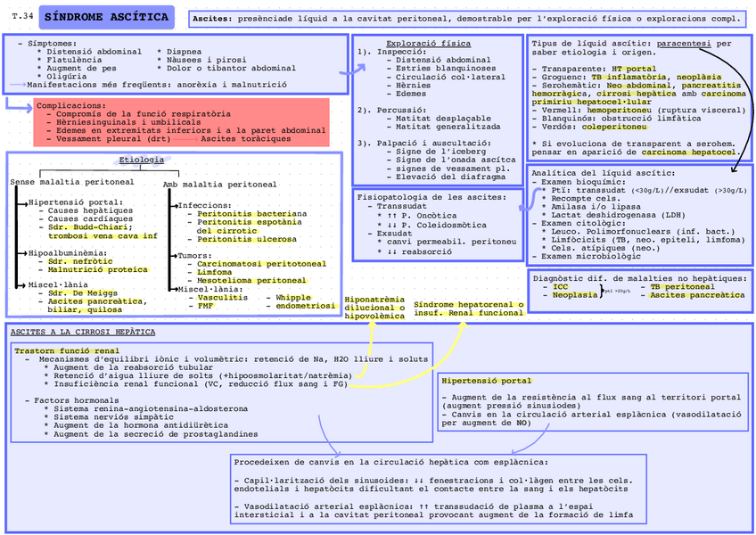The height and width of the screenshot is (535, 756).
Task: Click the red arrow before Ascites toràciques
Action: click(x=185, y=139)
